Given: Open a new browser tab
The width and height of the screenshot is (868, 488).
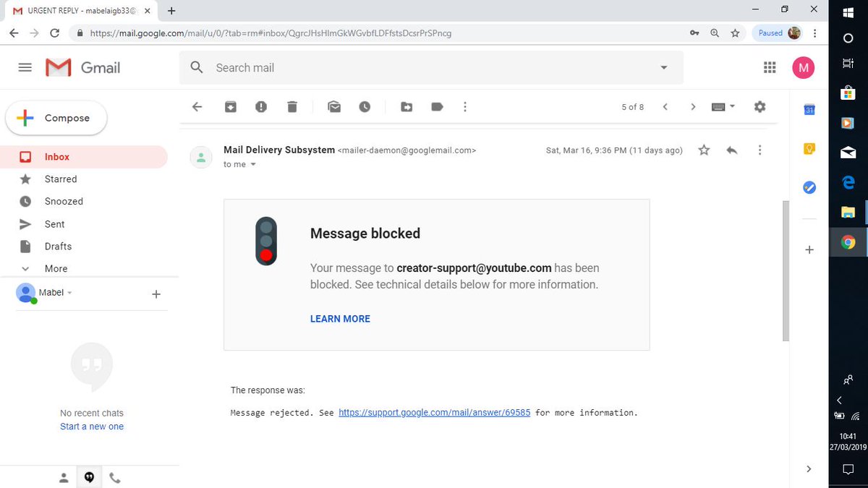Looking at the screenshot, I should click(171, 10).
